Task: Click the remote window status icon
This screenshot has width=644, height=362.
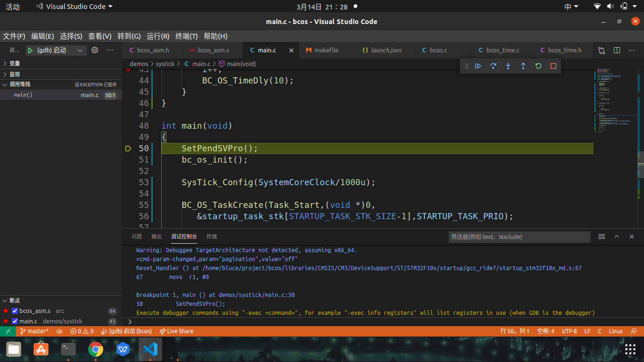Action: pyautogui.click(x=8, y=331)
